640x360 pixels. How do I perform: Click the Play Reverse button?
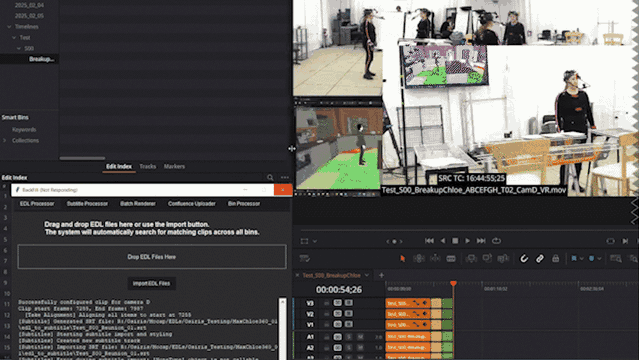click(443, 241)
